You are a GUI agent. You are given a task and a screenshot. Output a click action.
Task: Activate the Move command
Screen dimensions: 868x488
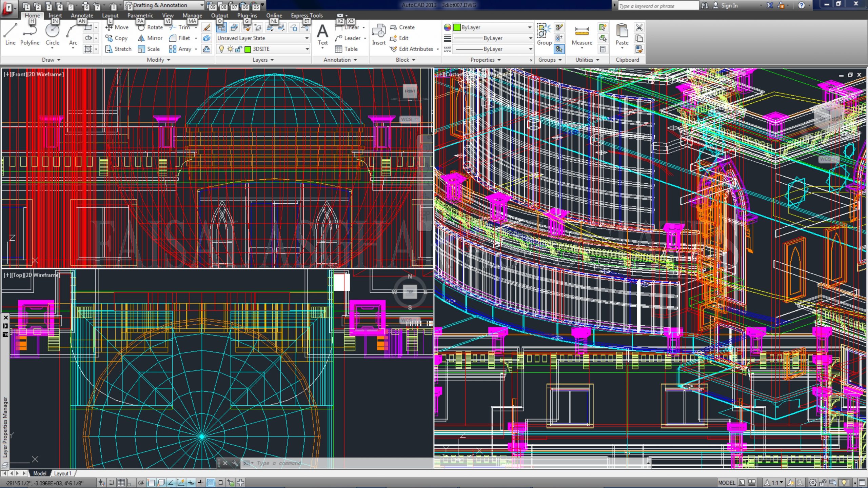click(x=117, y=27)
